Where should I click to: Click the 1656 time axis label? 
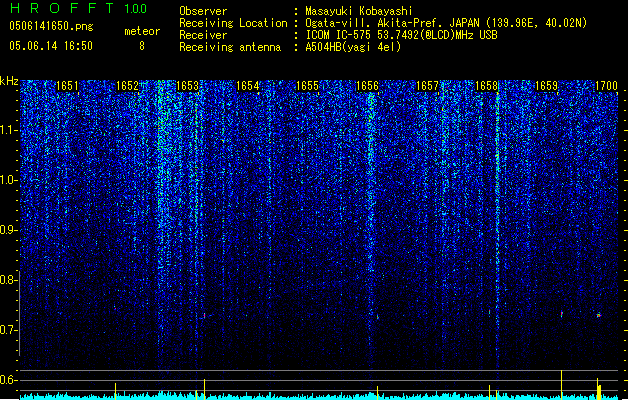tap(367, 86)
